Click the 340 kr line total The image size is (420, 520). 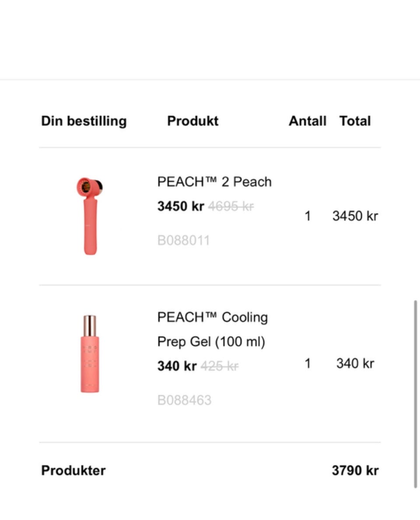click(x=355, y=363)
